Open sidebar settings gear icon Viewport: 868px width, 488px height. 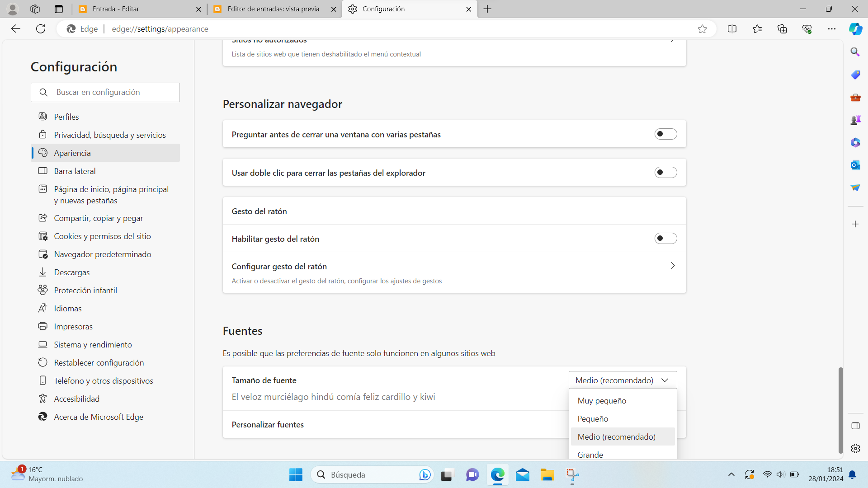tap(855, 448)
